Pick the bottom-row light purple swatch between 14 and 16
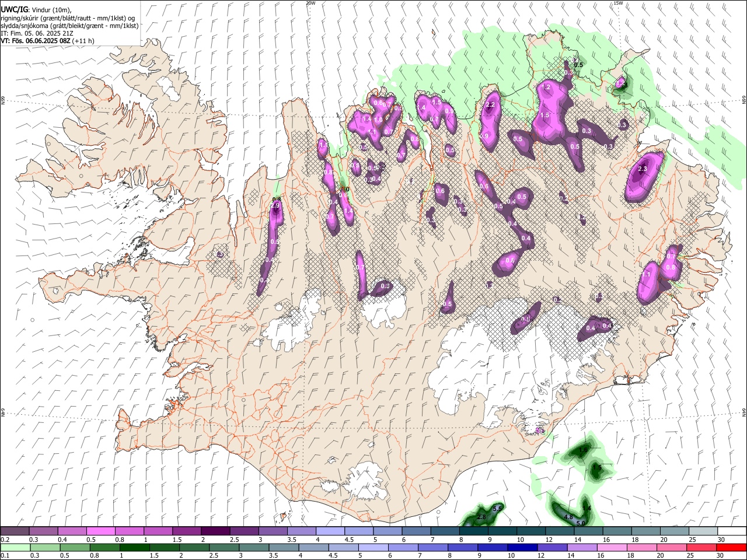747x560 pixels. [x=581, y=547]
